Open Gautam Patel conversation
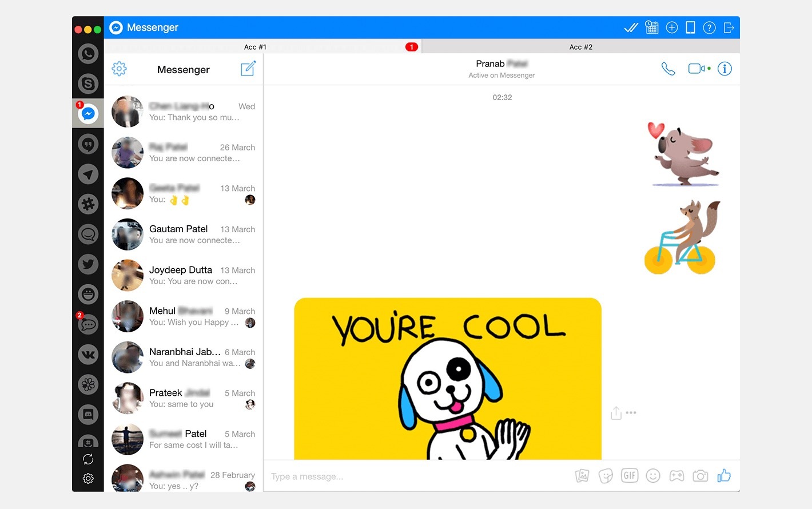This screenshot has width=812, height=509. coord(184,234)
